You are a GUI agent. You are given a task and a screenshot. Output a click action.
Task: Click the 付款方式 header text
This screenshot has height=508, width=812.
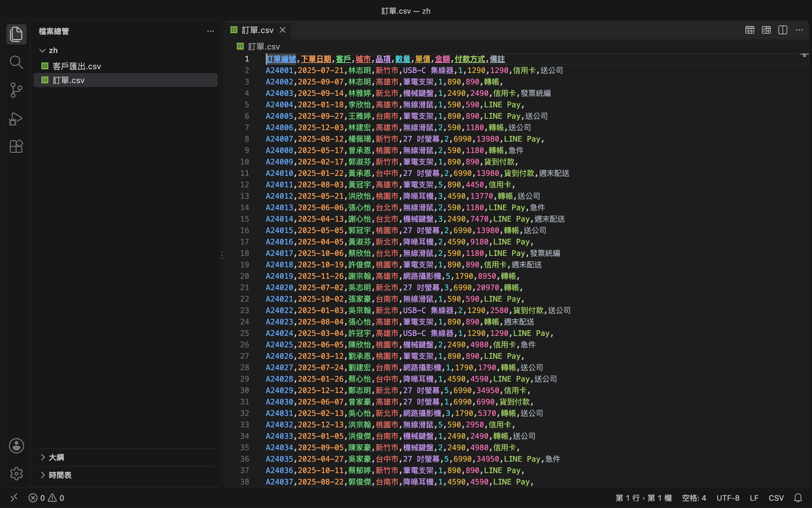tap(470, 59)
